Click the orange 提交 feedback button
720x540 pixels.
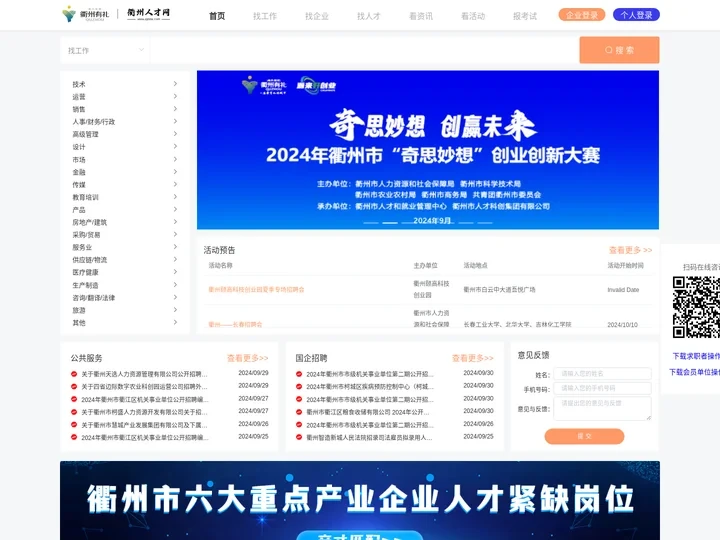point(584,436)
